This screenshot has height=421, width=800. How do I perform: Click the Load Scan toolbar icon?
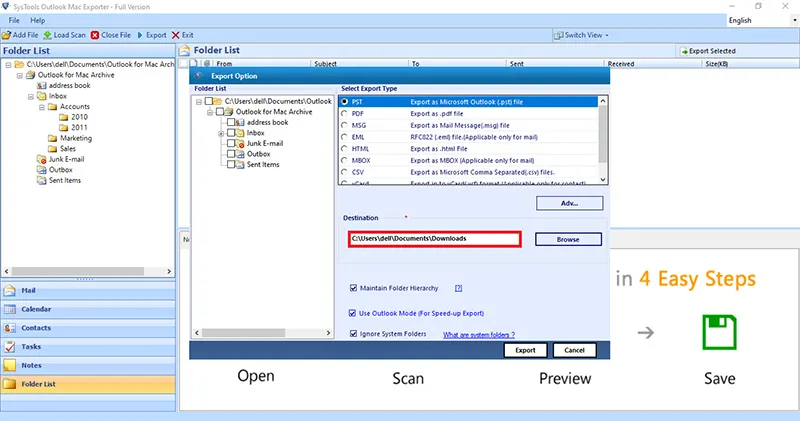click(47, 35)
